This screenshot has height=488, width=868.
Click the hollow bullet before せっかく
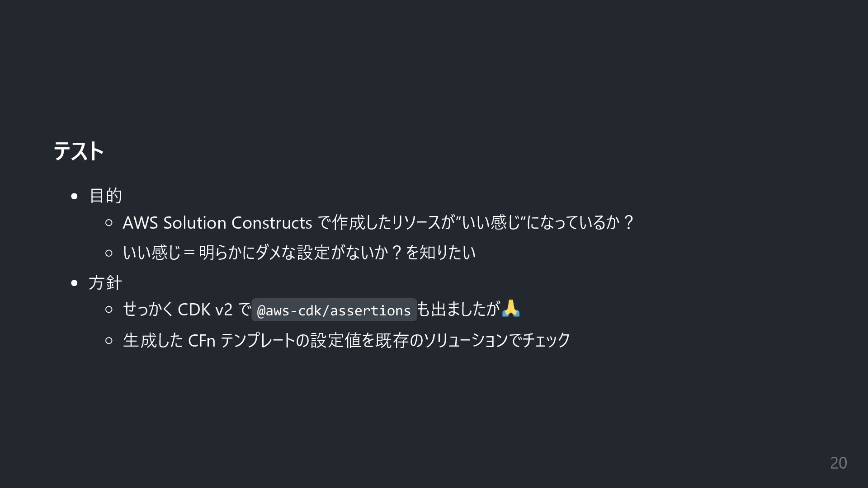click(109, 310)
